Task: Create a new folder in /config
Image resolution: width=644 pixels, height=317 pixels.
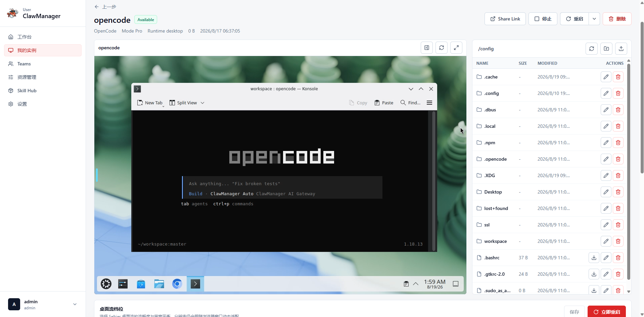Action: tap(606, 49)
